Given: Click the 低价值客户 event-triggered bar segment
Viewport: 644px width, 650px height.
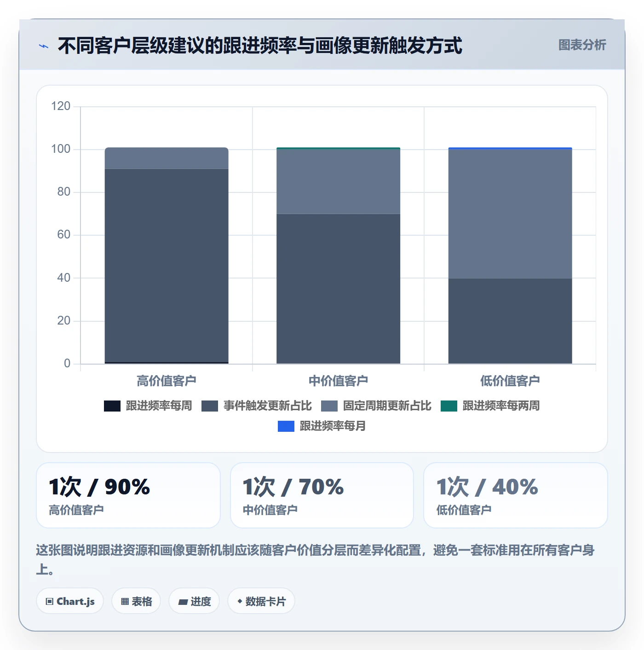Looking at the screenshot, I should [x=510, y=321].
